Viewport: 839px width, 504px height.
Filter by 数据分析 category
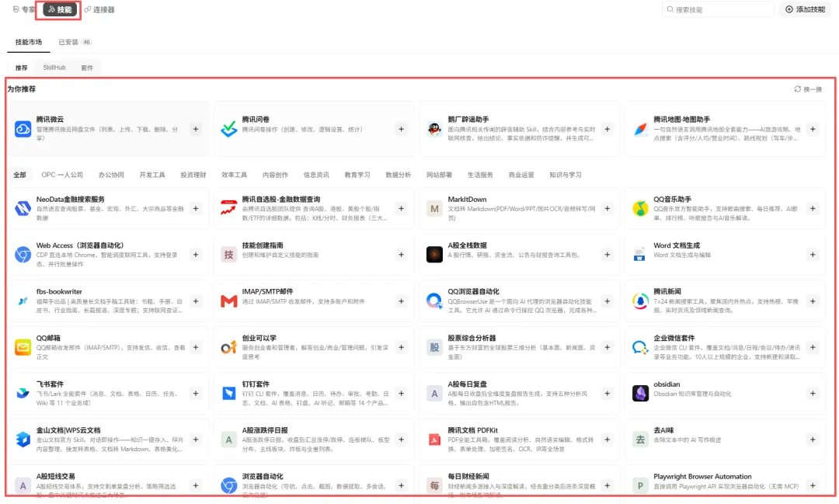[x=398, y=175]
